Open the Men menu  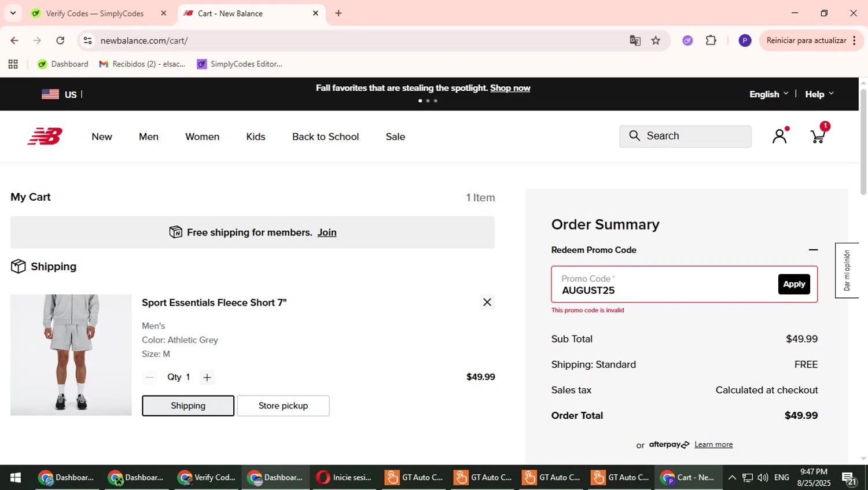pos(149,137)
